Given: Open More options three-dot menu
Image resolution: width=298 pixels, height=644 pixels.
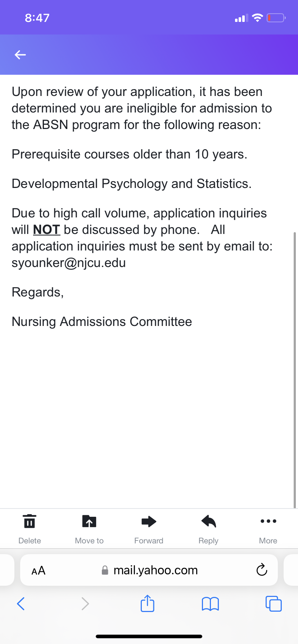Looking at the screenshot, I should [268, 521].
